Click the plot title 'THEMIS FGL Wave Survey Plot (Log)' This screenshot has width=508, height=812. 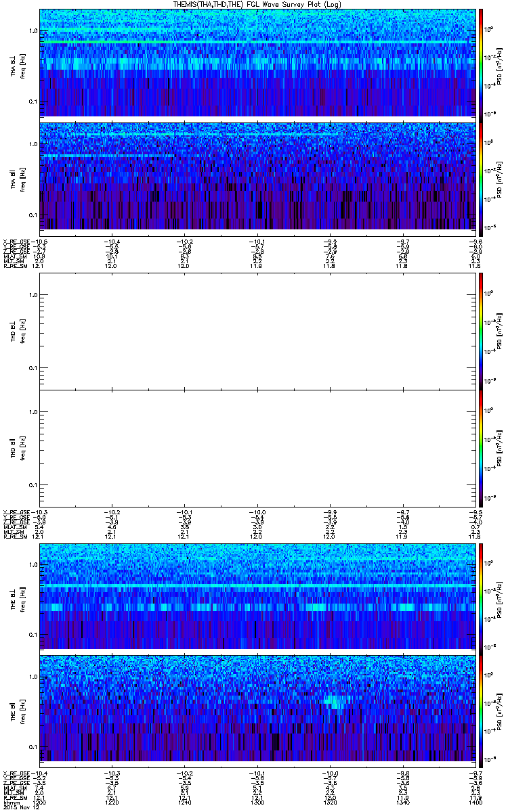point(257,4)
